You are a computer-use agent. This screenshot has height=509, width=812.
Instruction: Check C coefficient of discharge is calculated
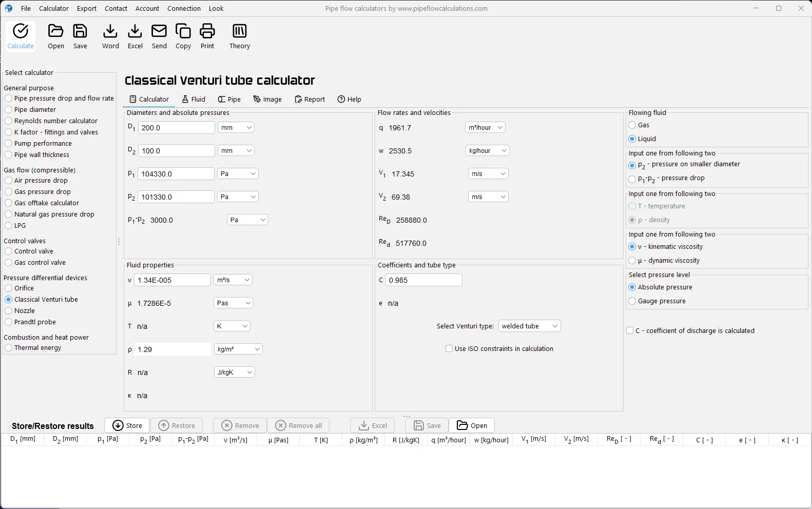(690, 331)
